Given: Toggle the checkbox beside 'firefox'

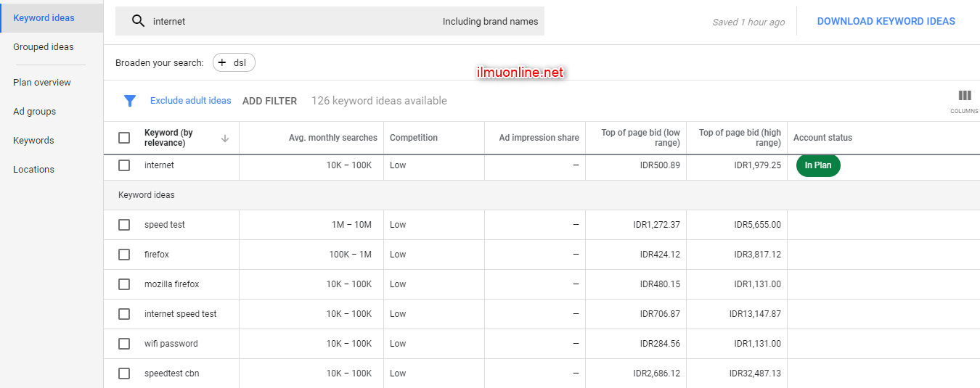Looking at the screenshot, I should pos(124,255).
